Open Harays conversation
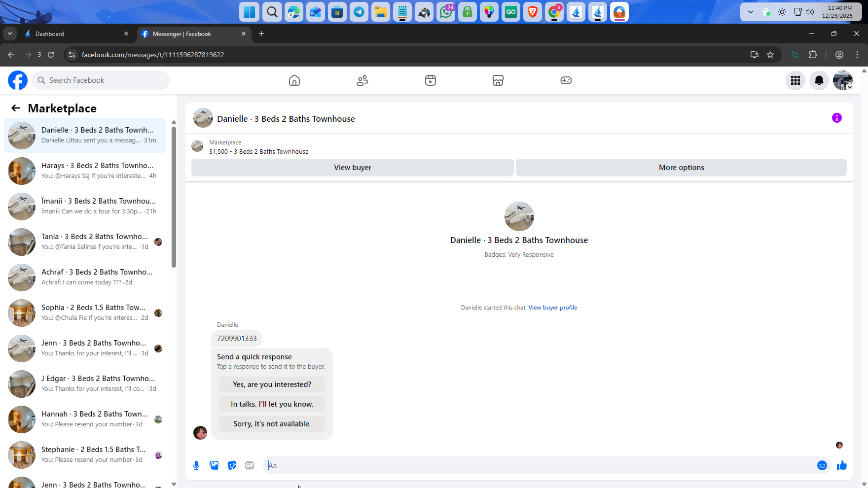The height and width of the screenshot is (488, 868). coord(85,171)
